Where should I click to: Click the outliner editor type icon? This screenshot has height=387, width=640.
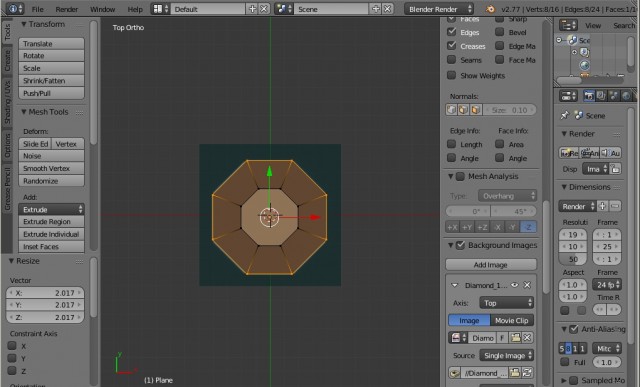tap(568, 25)
